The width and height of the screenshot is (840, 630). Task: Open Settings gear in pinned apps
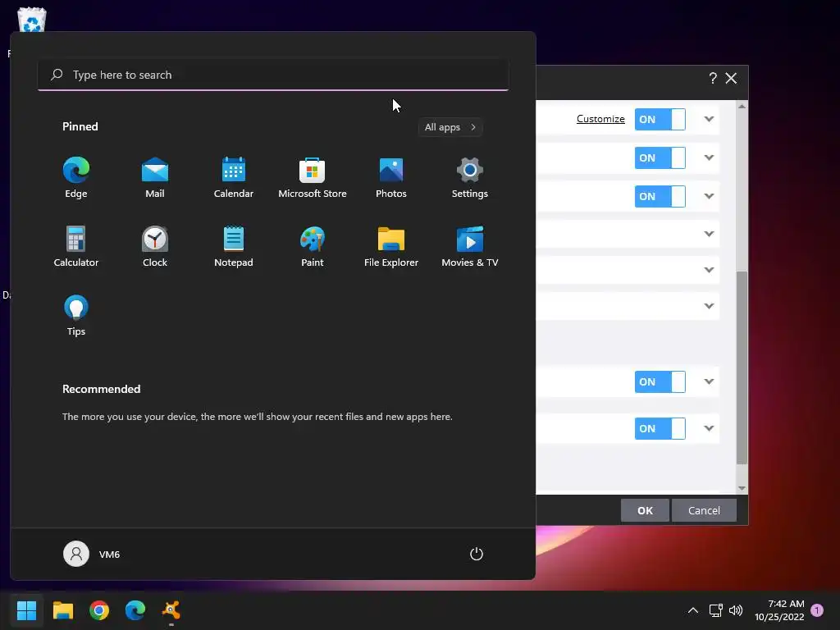[470, 178]
